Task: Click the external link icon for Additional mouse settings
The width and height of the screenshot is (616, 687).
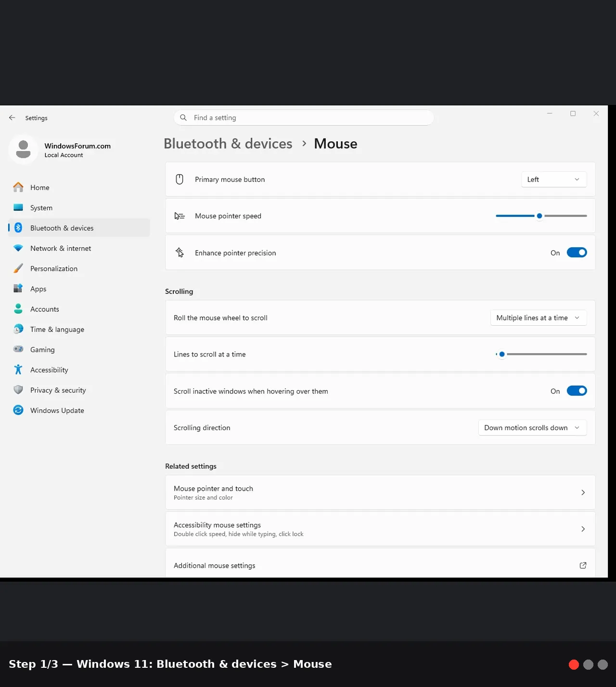Action: pos(583,565)
